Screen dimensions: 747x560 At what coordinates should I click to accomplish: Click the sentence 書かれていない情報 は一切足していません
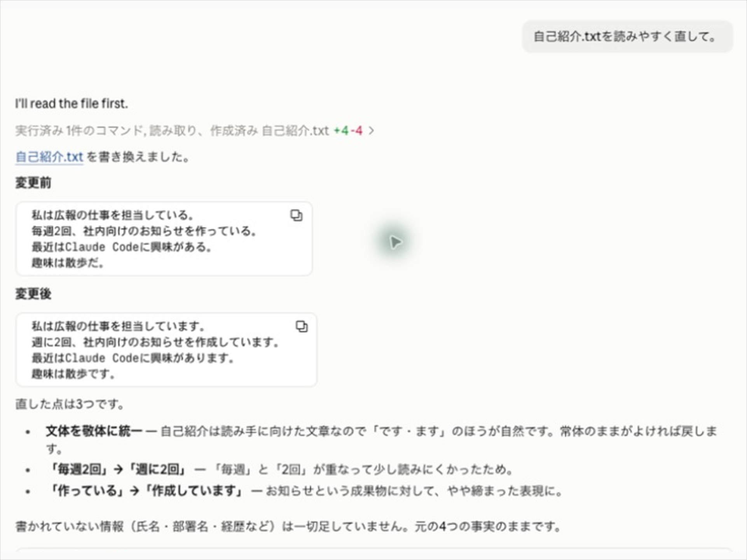212,527
